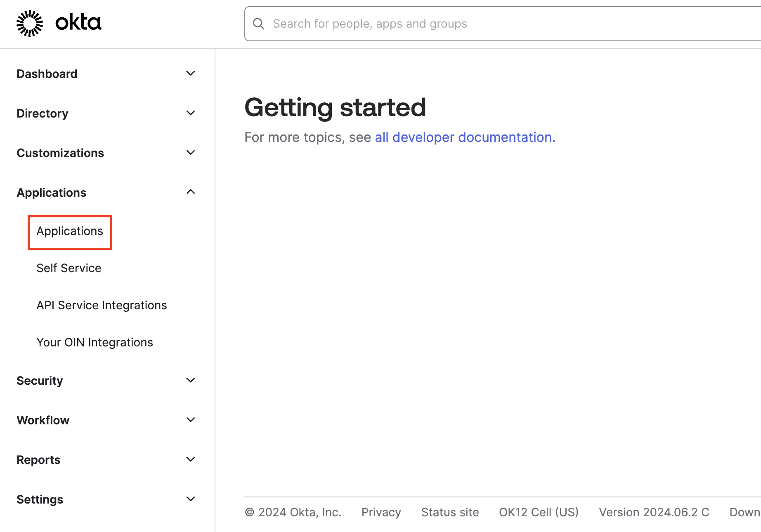Expand the Directory chevron
The height and width of the screenshot is (532, 761).
[191, 113]
